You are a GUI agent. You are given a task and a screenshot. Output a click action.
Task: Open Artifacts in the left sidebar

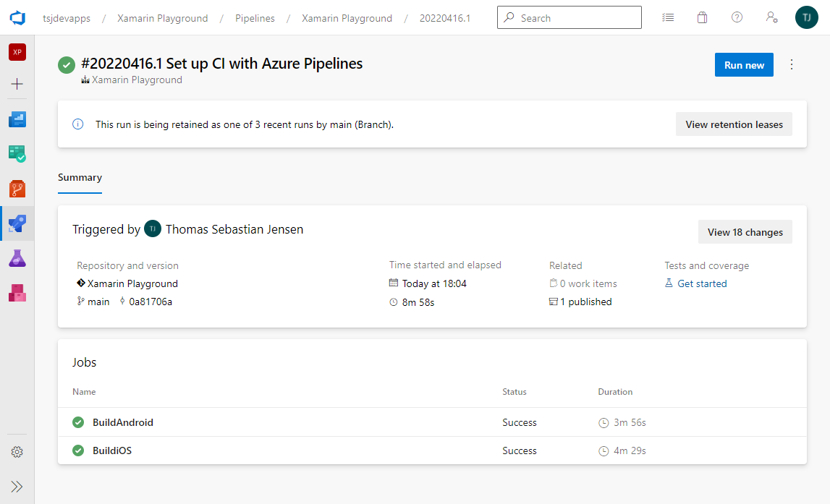point(17,293)
